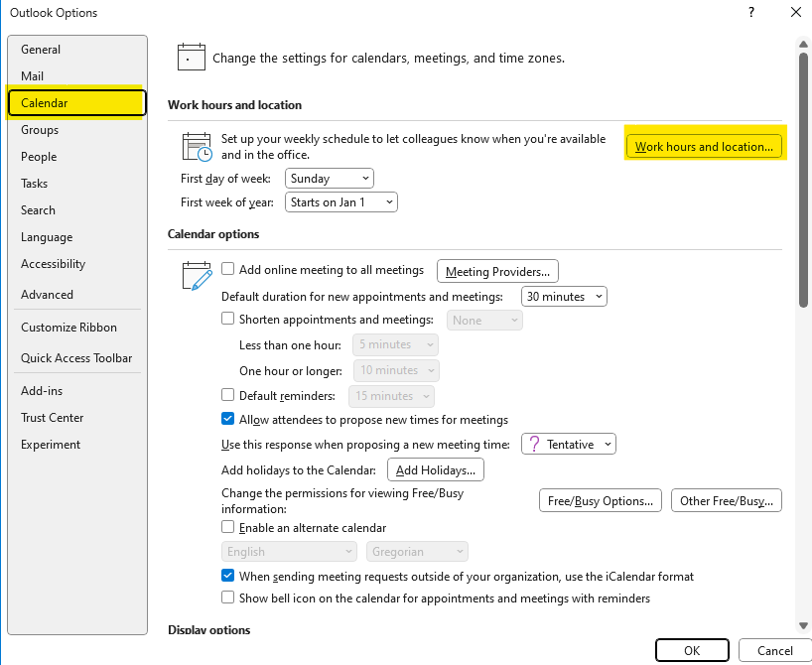
Task: Click the scrollbar down arrow
Action: point(803,625)
